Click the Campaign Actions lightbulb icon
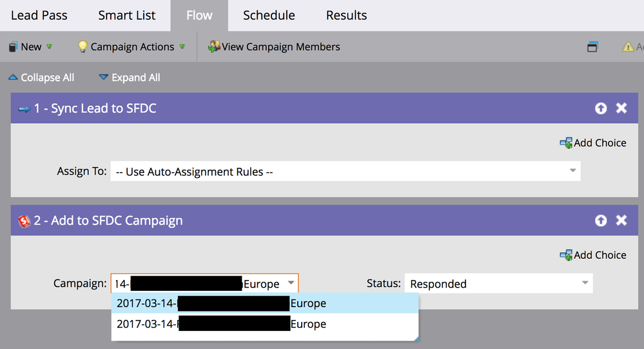644x349 pixels. (83, 46)
